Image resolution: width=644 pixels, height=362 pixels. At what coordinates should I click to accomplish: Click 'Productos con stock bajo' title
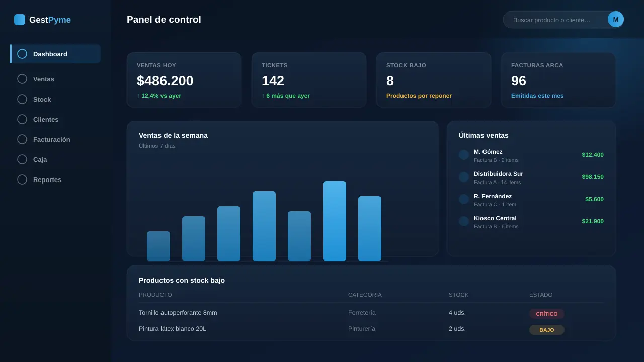tap(182, 280)
